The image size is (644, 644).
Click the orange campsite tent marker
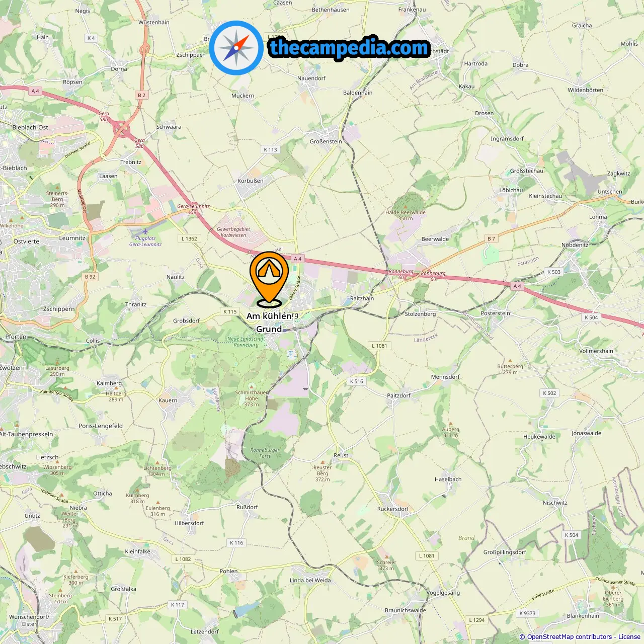click(x=269, y=279)
